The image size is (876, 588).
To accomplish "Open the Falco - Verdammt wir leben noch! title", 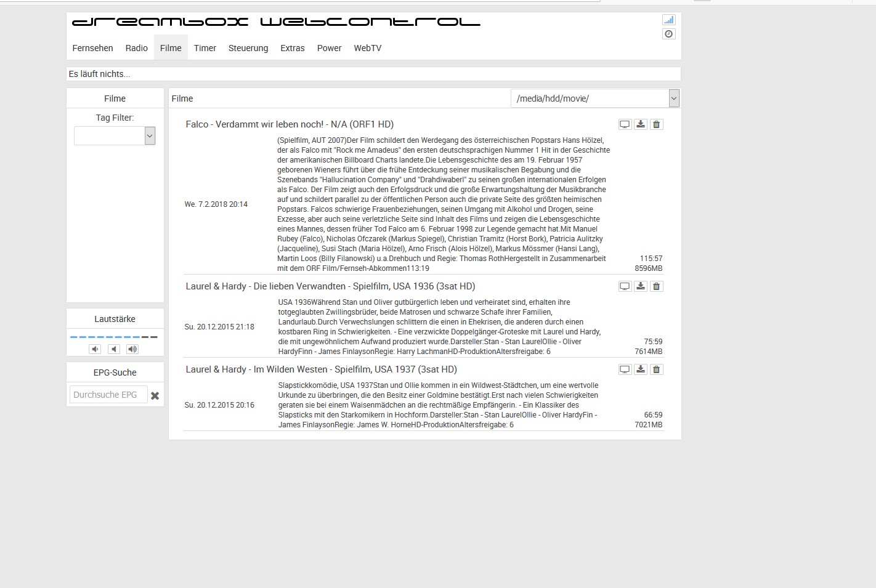I will tap(290, 124).
